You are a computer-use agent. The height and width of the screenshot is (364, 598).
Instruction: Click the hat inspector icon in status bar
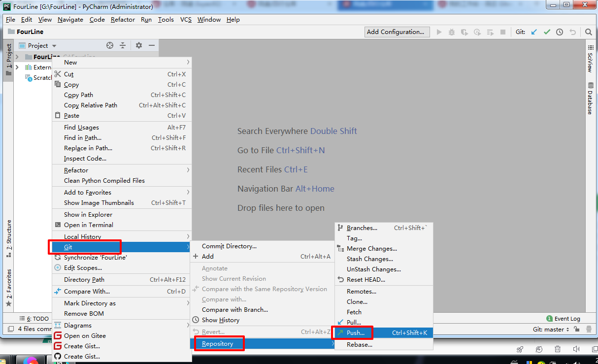(x=588, y=329)
